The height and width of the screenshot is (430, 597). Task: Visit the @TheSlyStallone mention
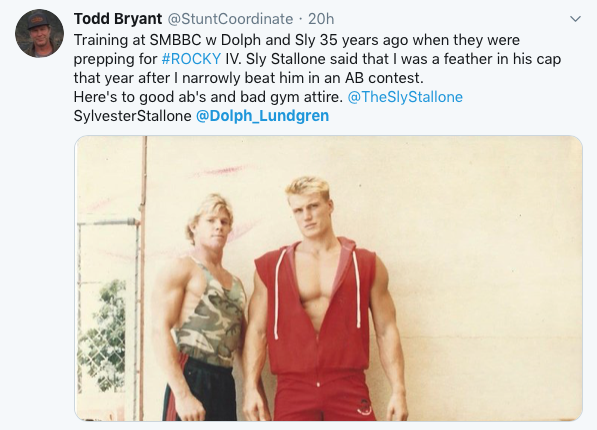(x=405, y=97)
